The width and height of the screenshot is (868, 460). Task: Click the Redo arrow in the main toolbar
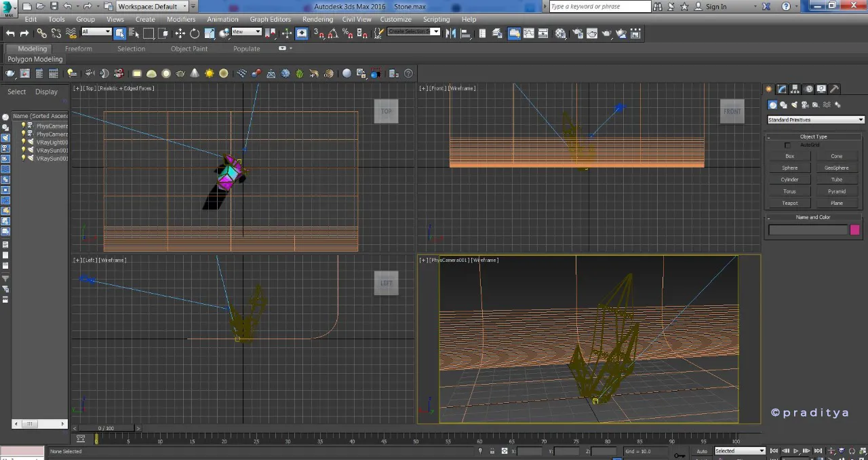(24, 33)
